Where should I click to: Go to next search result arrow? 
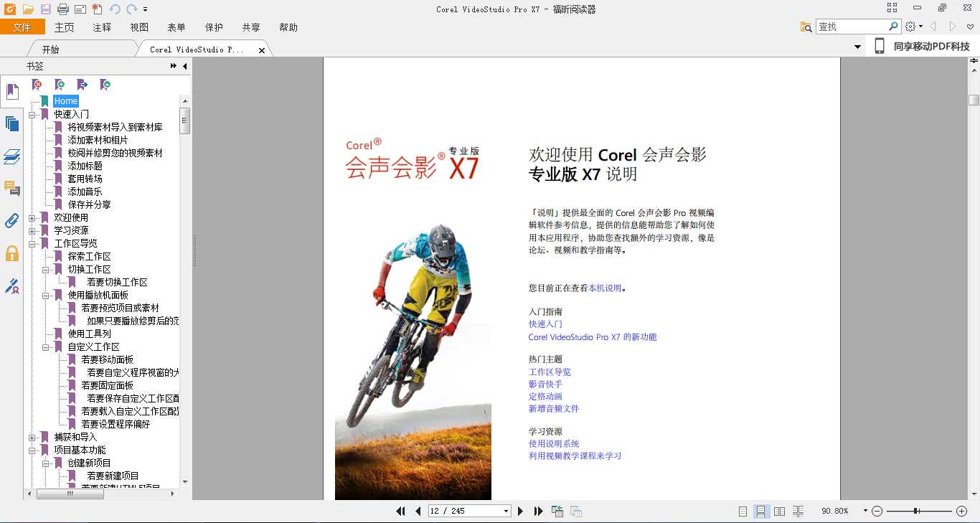953,27
